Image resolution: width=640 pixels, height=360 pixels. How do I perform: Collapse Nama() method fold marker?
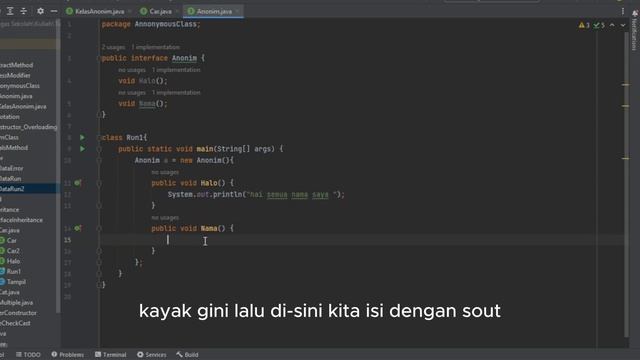pyautogui.click(x=99, y=228)
